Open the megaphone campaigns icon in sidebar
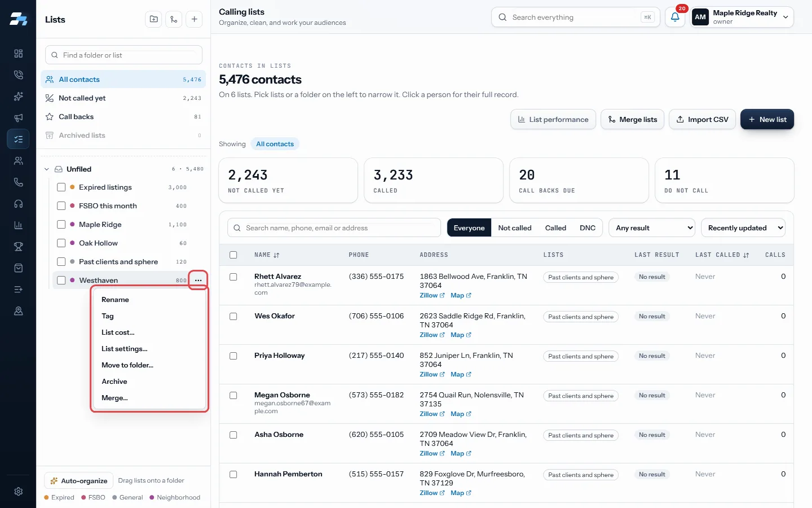 point(18,118)
